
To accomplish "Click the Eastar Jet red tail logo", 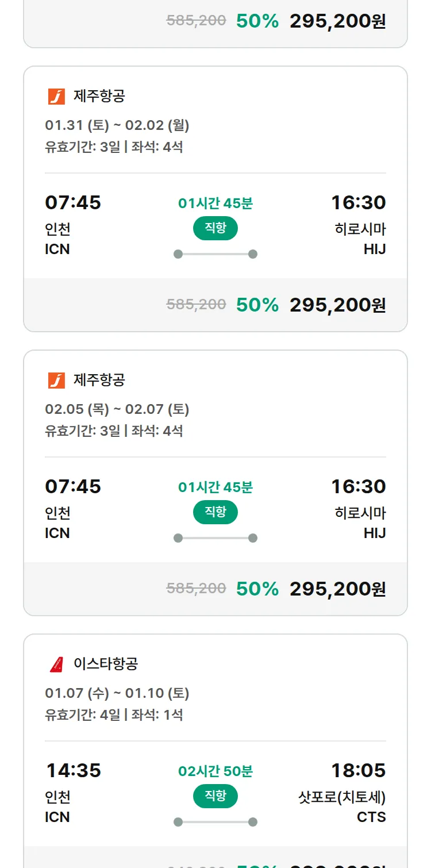I will point(56,664).
